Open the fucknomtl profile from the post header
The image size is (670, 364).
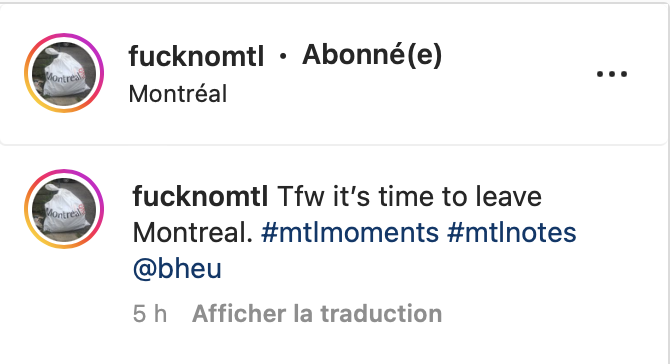pyautogui.click(x=196, y=56)
